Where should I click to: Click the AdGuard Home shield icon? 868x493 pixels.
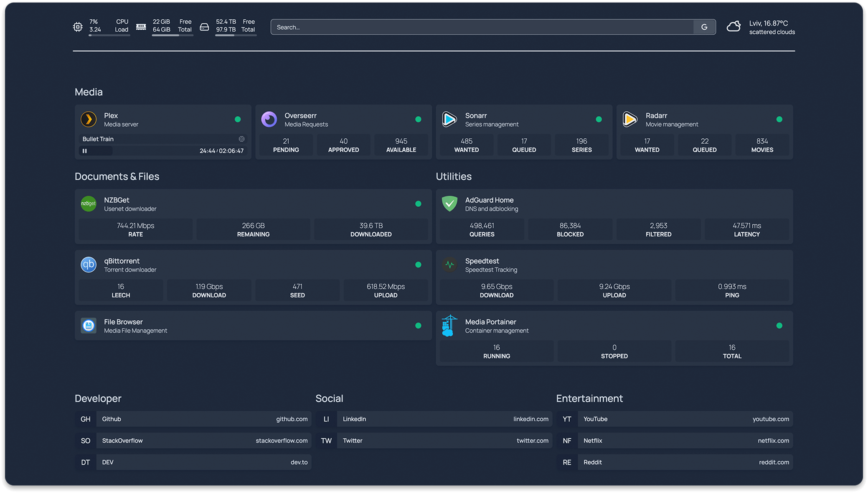coord(449,204)
